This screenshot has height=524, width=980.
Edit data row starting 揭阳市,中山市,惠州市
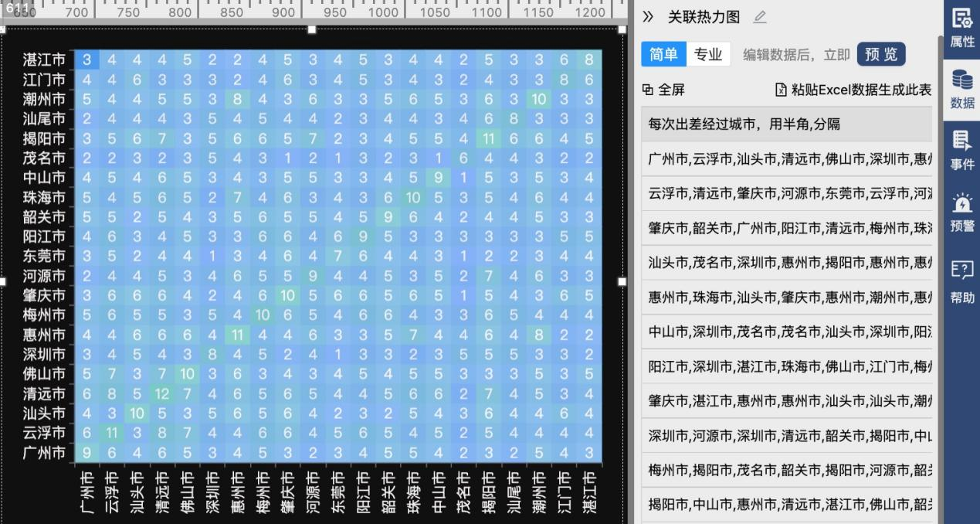tap(786, 505)
